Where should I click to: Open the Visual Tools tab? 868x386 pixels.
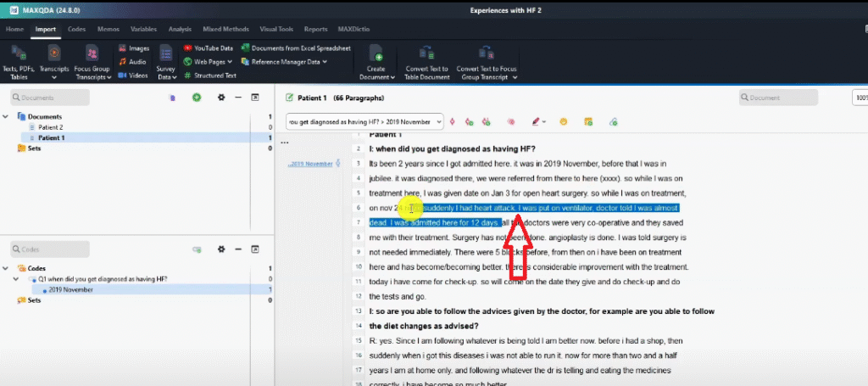tap(276, 30)
